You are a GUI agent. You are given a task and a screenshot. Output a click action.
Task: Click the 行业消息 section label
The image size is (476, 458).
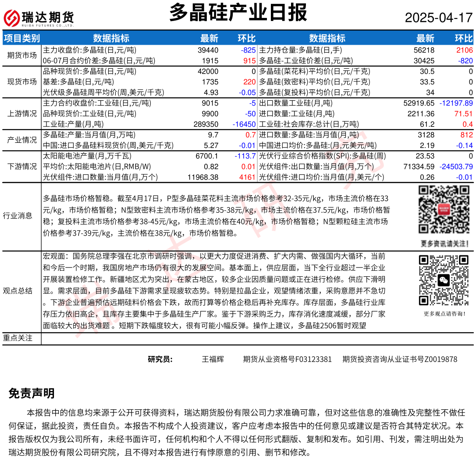tap(18, 215)
